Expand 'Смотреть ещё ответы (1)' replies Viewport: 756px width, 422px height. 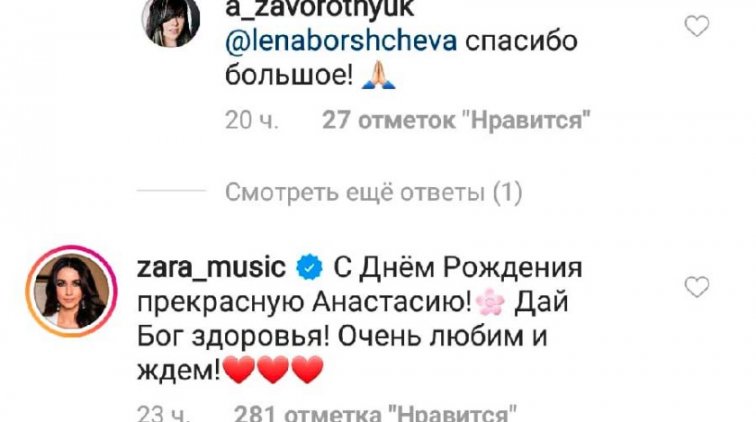pyautogui.click(x=374, y=192)
